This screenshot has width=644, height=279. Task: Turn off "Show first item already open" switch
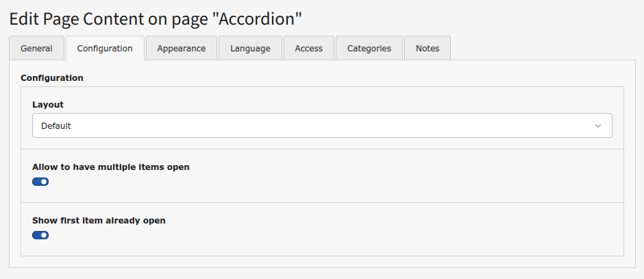[x=40, y=235]
